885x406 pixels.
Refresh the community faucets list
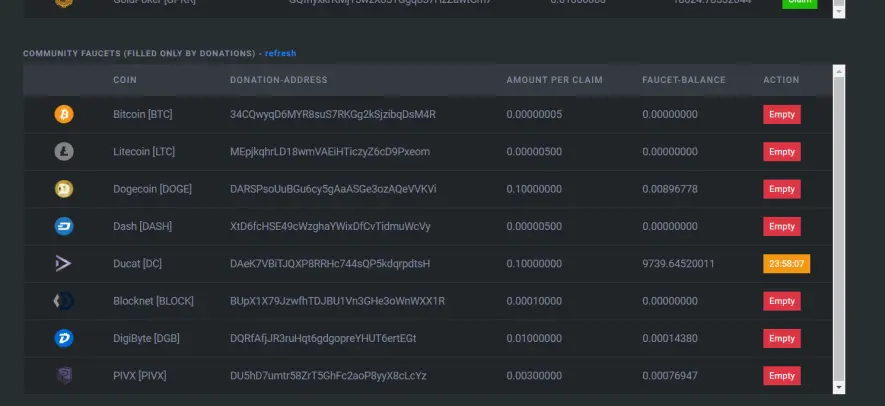point(281,54)
